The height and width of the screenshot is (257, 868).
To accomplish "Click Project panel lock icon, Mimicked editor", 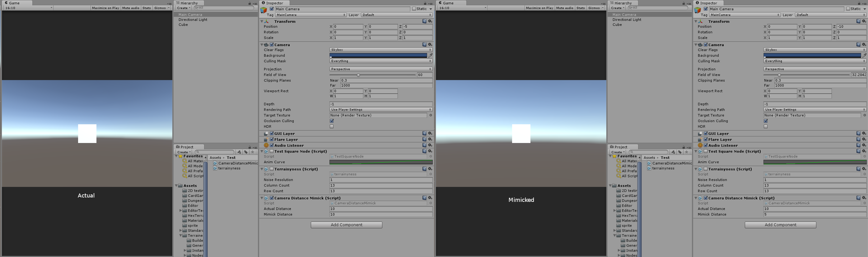I will coord(684,147).
